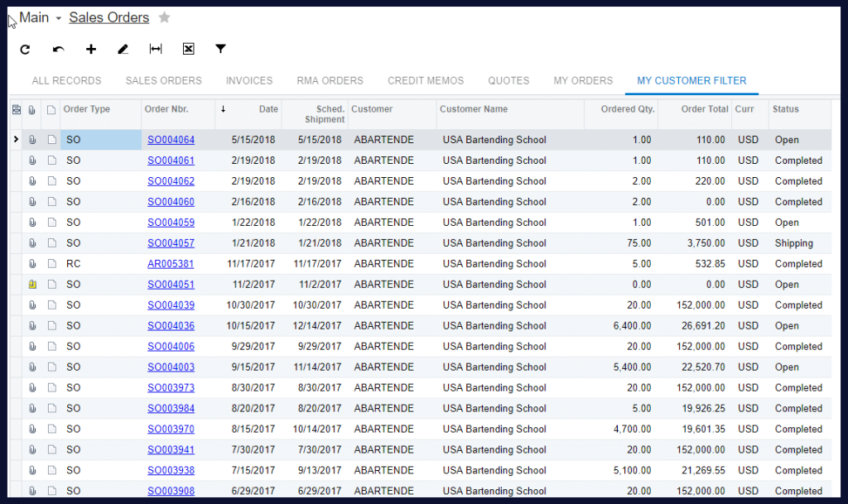Select the 3,750.00 order total cell
Viewport: 848px width, 504px height.
coord(695,243)
